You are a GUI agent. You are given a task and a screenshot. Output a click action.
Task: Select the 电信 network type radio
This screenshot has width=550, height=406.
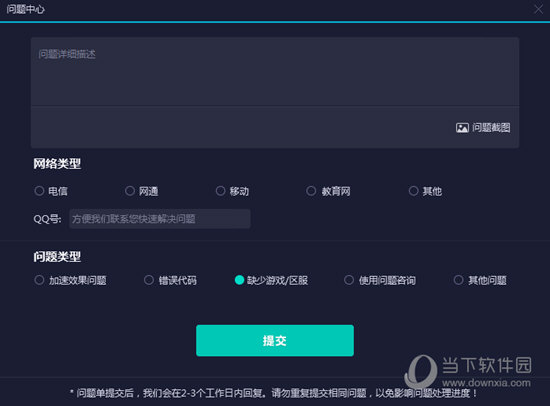tap(39, 191)
